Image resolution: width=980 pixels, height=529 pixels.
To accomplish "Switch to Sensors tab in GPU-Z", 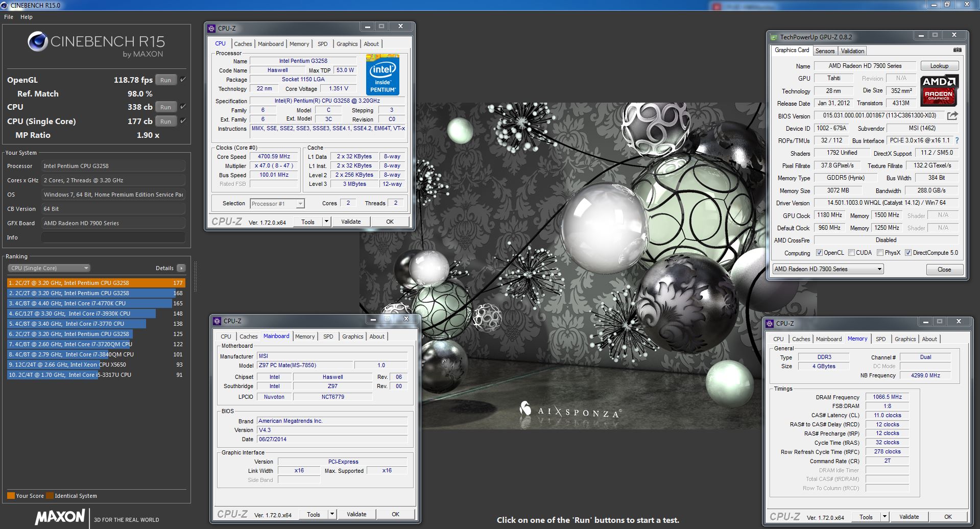I will pos(825,51).
